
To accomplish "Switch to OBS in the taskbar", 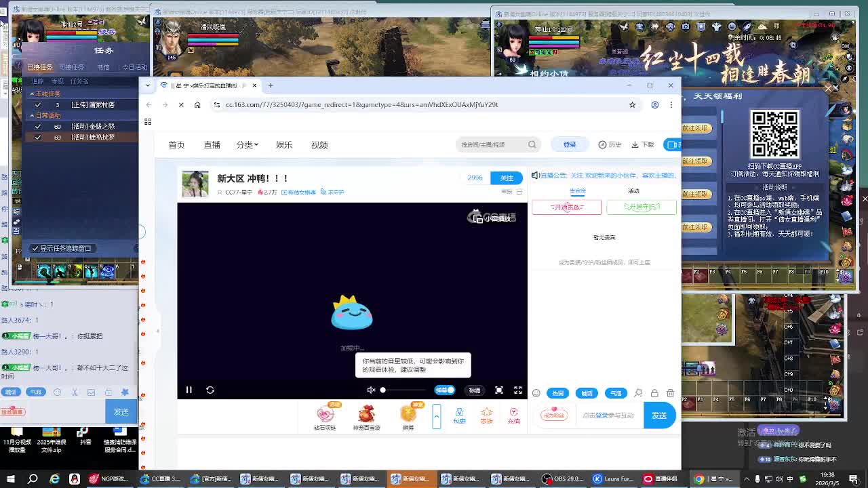I will point(564,479).
